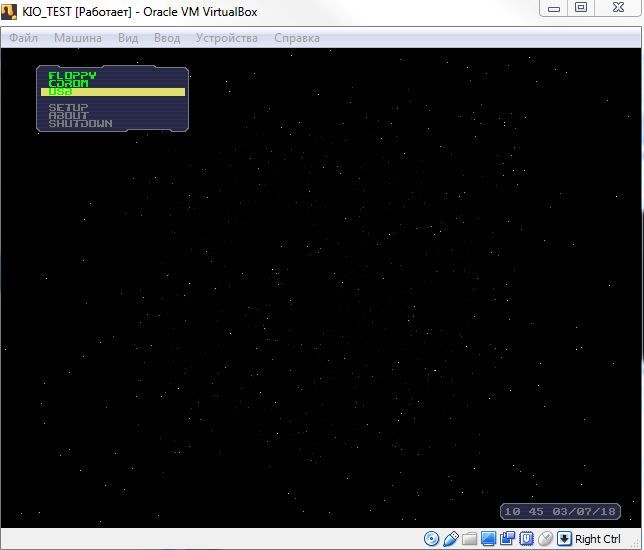Open the Файл menu

pyautogui.click(x=24, y=38)
